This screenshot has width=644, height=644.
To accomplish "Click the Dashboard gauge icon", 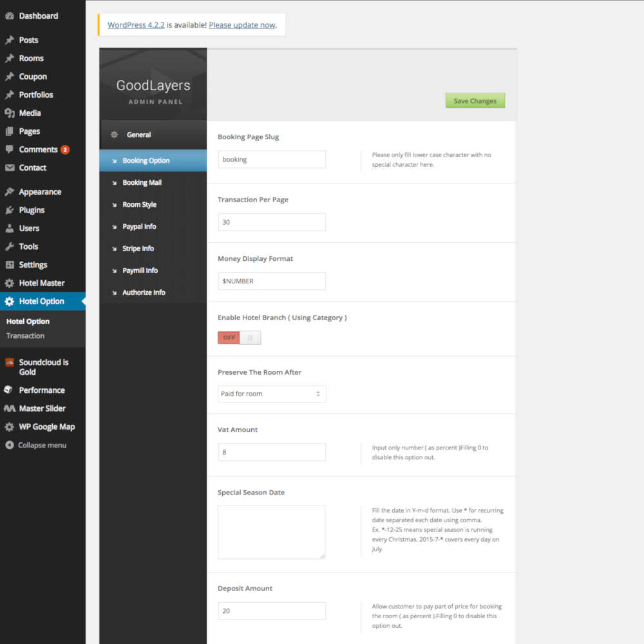I will tap(10, 16).
